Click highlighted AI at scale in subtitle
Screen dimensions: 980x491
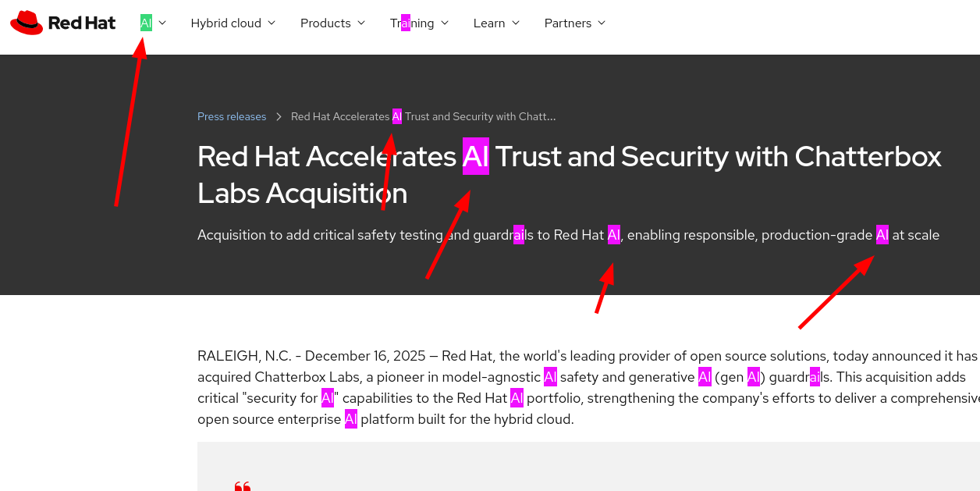(882, 234)
